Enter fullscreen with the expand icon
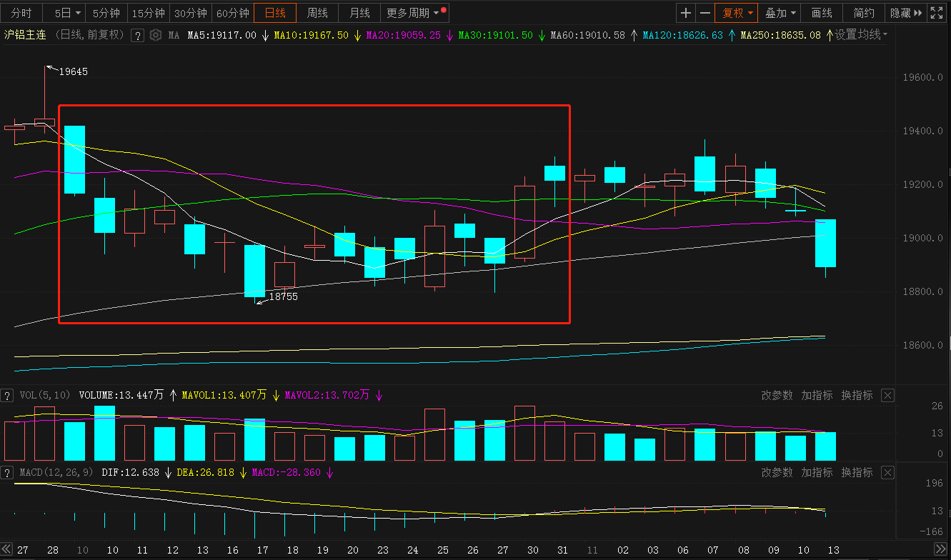Screen dimensions: 951x560 (937, 13)
